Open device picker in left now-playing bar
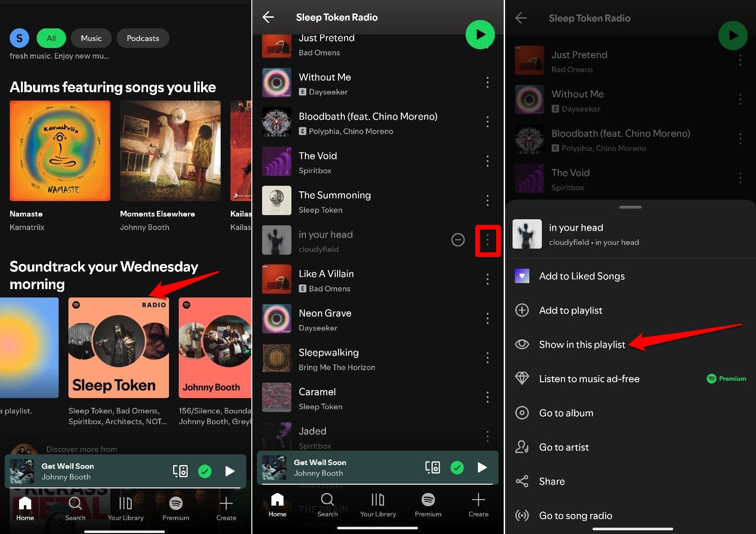 (x=180, y=471)
